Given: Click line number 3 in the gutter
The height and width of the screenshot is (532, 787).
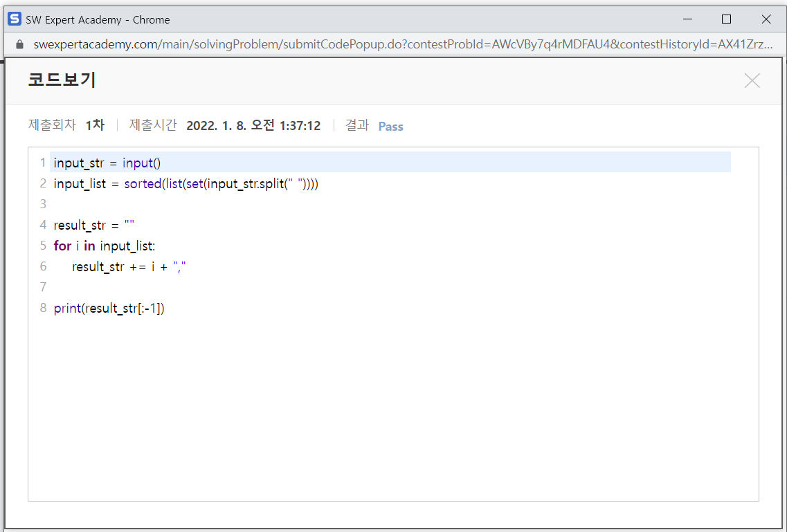Looking at the screenshot, I should tap(43, 204).
